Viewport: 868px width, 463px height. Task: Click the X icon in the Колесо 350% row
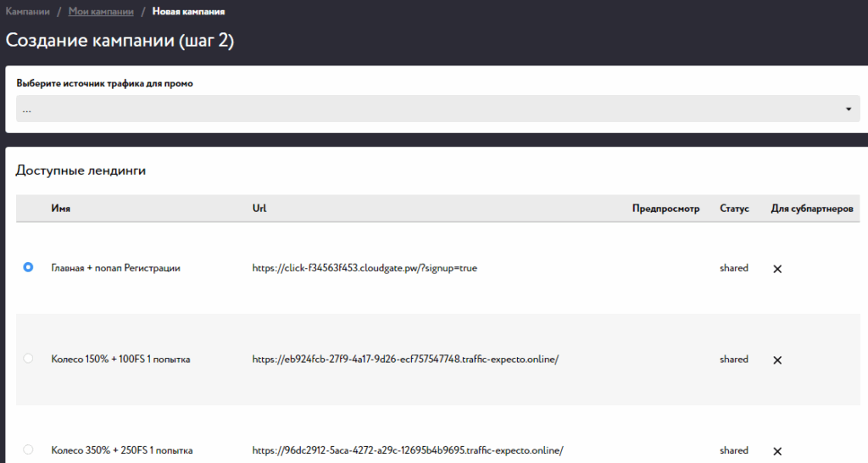(x=777, y=451)
